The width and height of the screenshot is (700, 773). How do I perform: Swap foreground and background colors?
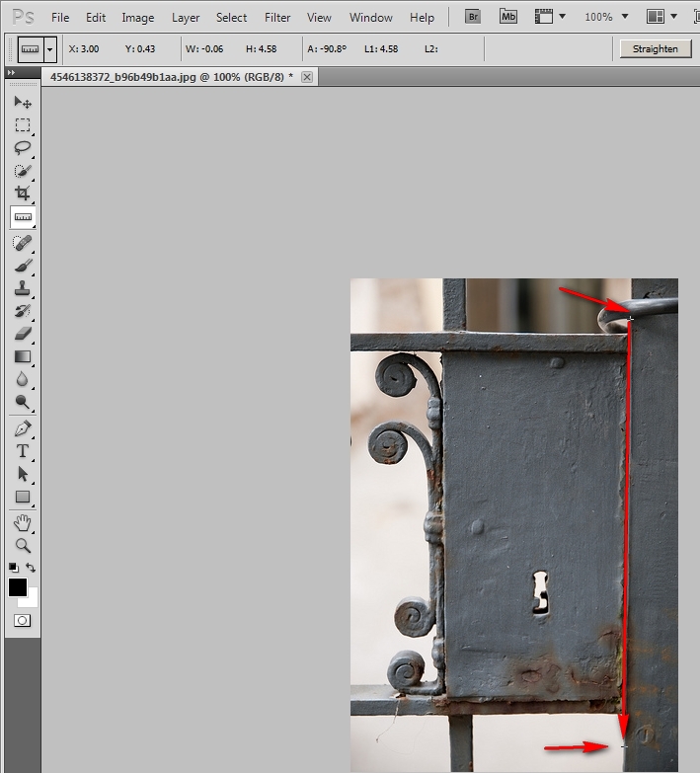click(x=31, y=568)
